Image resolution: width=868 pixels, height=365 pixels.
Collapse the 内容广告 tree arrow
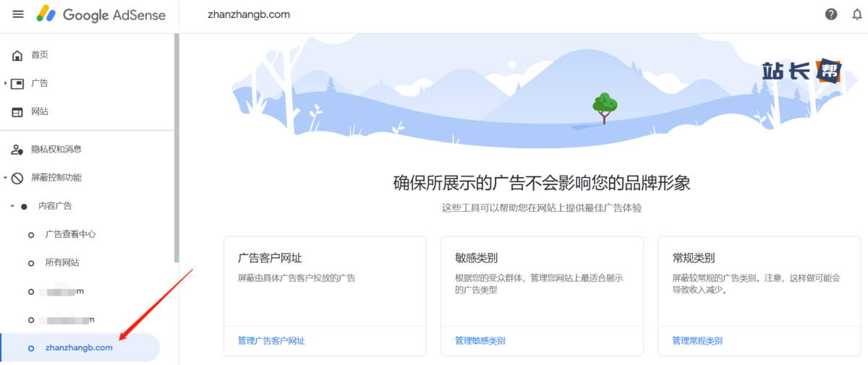12,206
